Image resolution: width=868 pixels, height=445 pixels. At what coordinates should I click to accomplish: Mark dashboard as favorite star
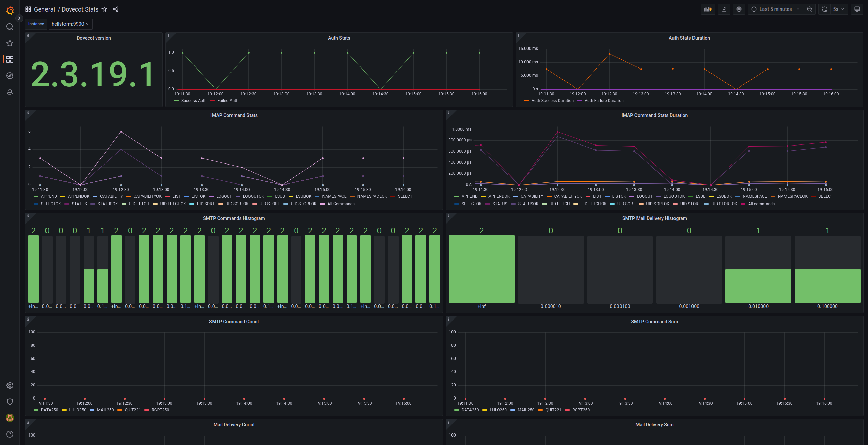coord(104,9)
